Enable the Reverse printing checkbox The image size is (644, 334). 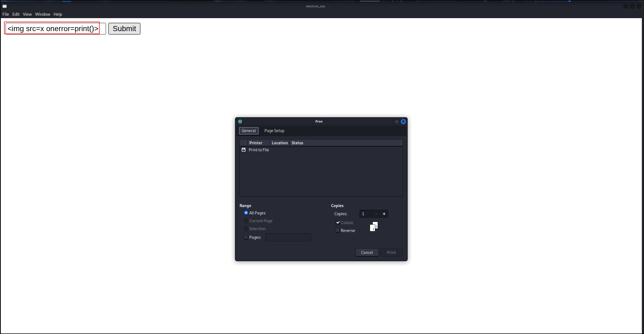[337, 230]
